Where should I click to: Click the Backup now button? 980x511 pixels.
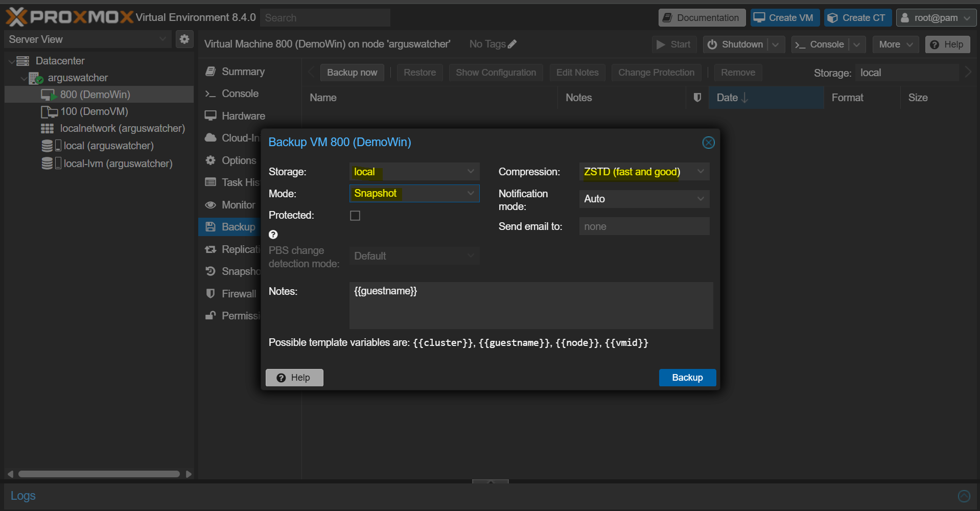click(x=352, y=73)
